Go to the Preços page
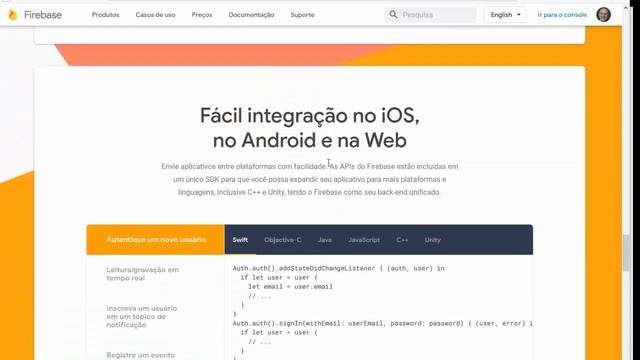Viewport: 640px width, 360px height. [202, 15]
